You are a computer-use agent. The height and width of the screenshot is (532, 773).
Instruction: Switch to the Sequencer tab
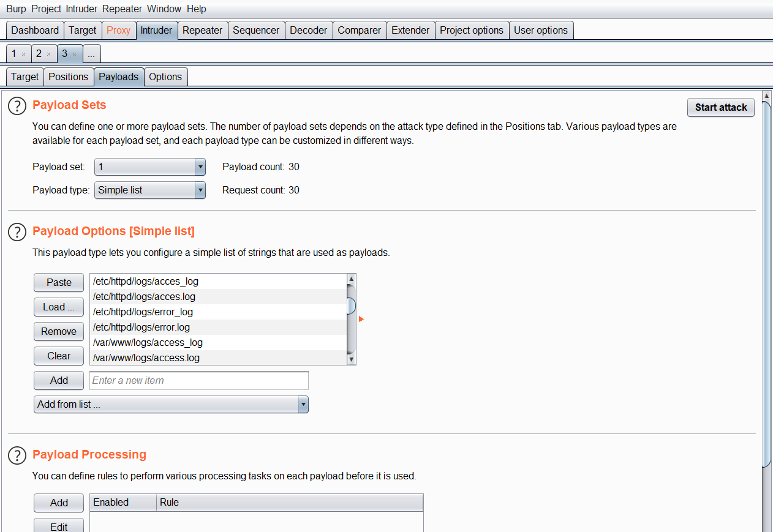point(256,30)
